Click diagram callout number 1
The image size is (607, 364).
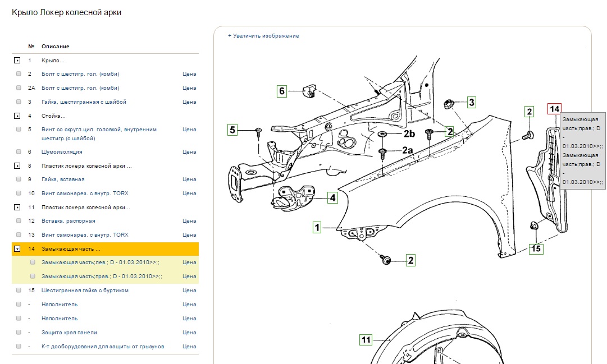pos(317,227)
